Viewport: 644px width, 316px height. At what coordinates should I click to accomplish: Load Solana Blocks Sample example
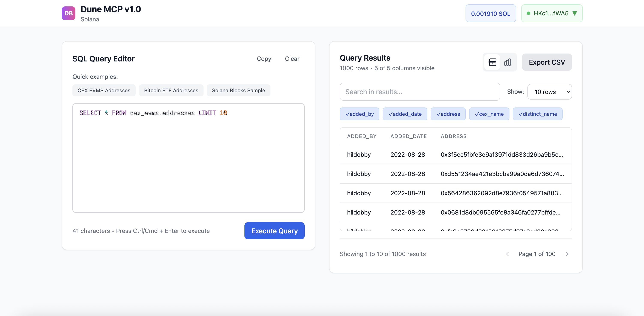(238, 90)
